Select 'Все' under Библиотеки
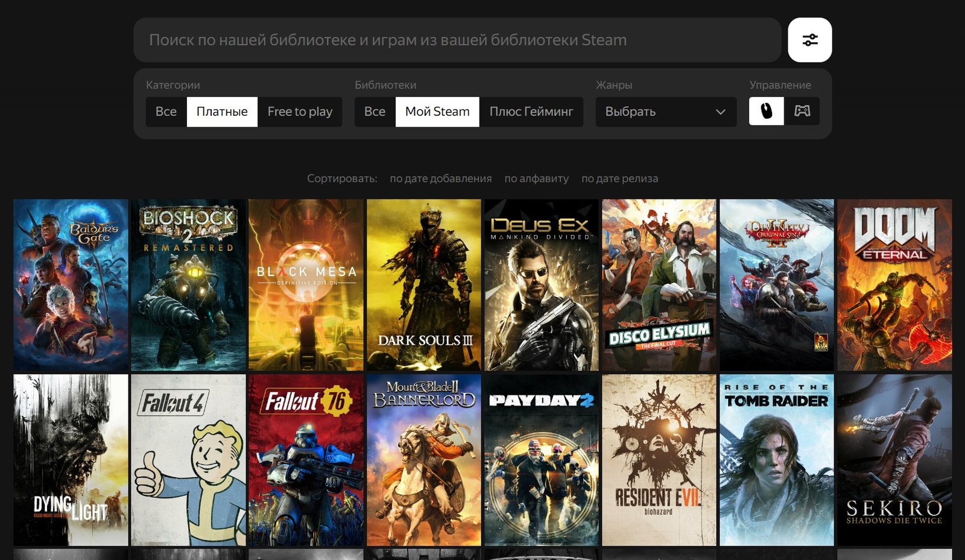The width and height of the screenshot is (965, 560). tap(375, 112)
